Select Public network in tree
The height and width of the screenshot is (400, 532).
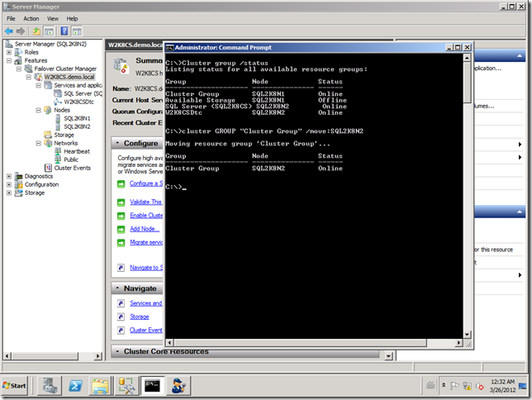click(x=71, y=160)
